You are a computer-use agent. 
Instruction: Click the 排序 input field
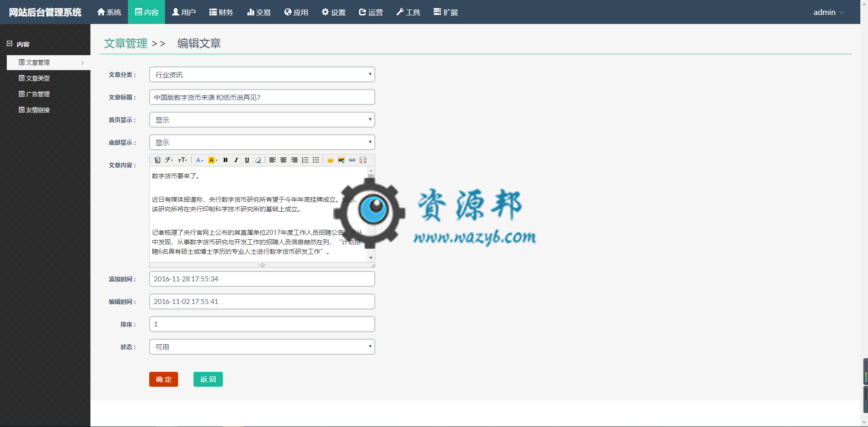pyautogui.click(x=262, y=324)
